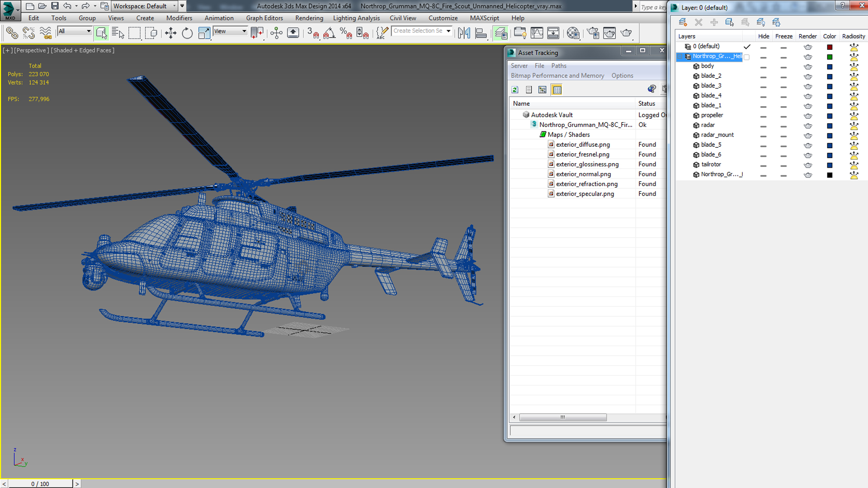The image size is (868, 488).
Task: Toggle Window/Crossing selection mode
Action: point(151,33)
